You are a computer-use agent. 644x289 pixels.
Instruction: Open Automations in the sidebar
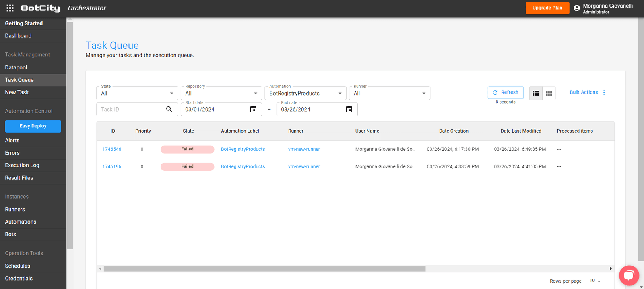click(21, 222)
